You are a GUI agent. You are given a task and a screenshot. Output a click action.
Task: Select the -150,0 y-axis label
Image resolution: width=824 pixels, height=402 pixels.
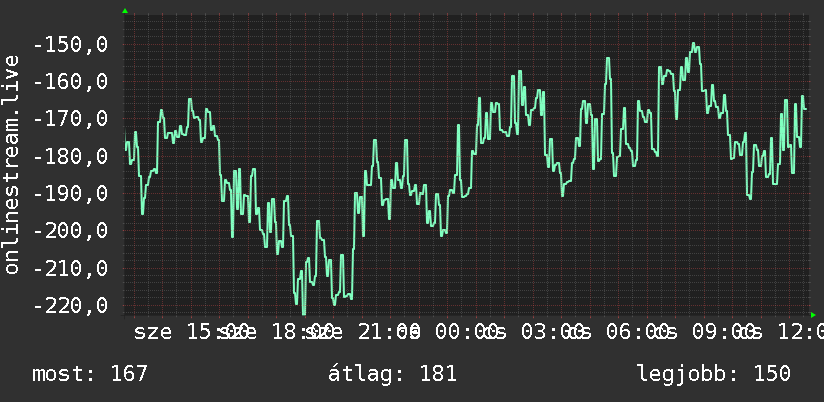click(70, 45)
